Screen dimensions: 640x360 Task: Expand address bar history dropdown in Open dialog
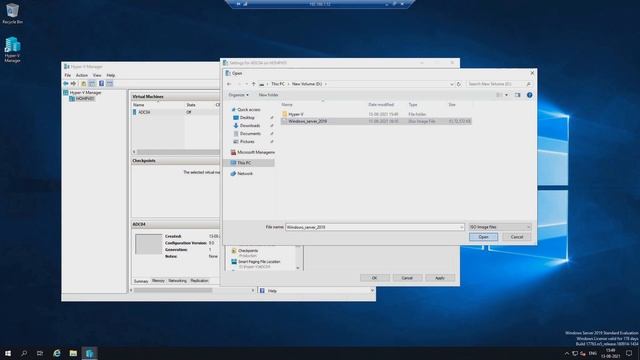(452, 84)
